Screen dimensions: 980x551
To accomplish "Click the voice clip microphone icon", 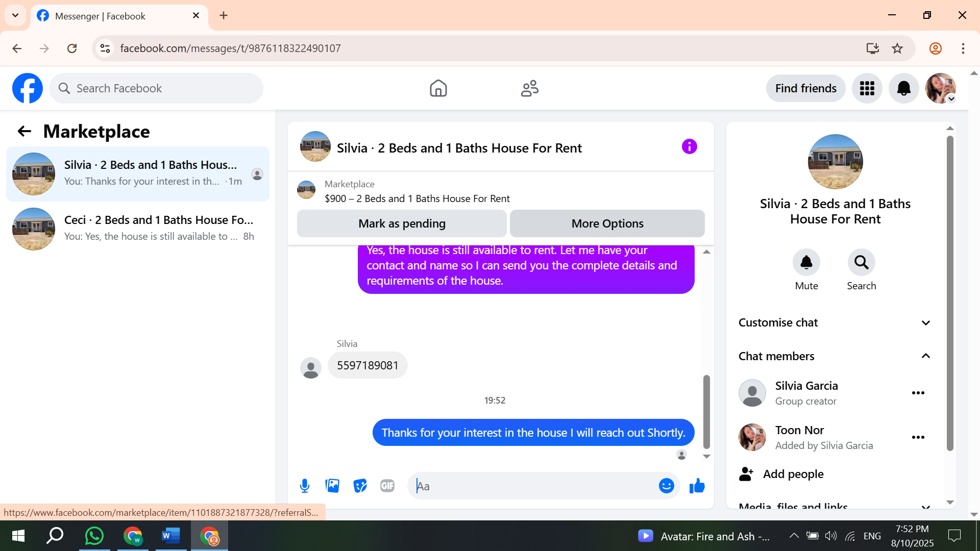I will (305, 486).
